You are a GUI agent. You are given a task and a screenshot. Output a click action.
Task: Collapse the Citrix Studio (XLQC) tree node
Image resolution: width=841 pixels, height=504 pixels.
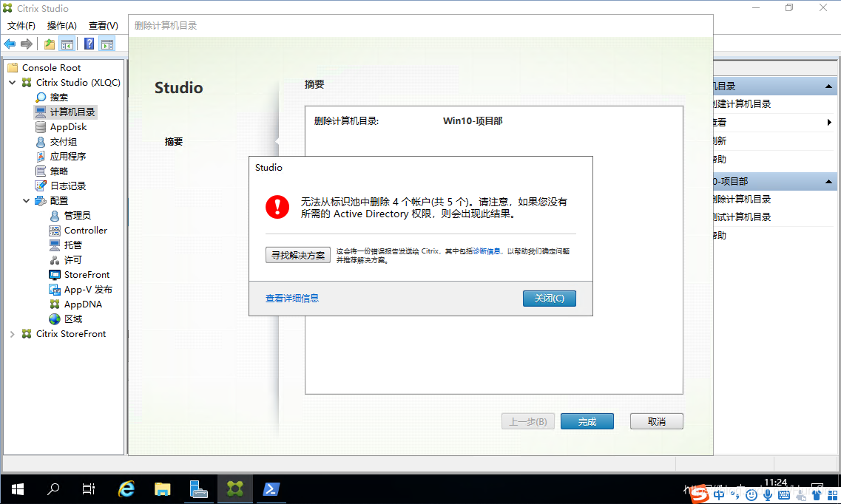coord(13,83)
